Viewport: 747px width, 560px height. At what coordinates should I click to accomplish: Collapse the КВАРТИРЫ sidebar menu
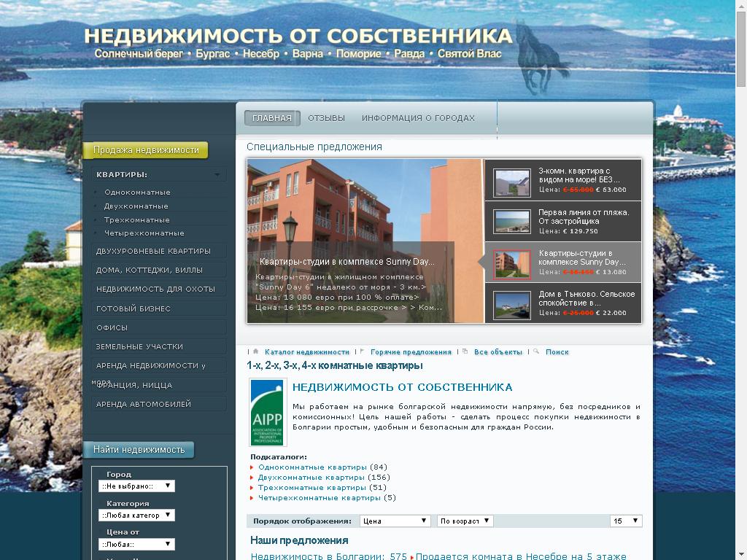click(216, 174)
